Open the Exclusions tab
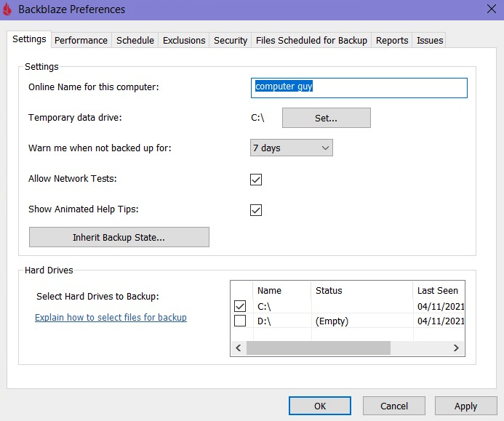Viewport: 504px width, 421px height. point(184,41)
